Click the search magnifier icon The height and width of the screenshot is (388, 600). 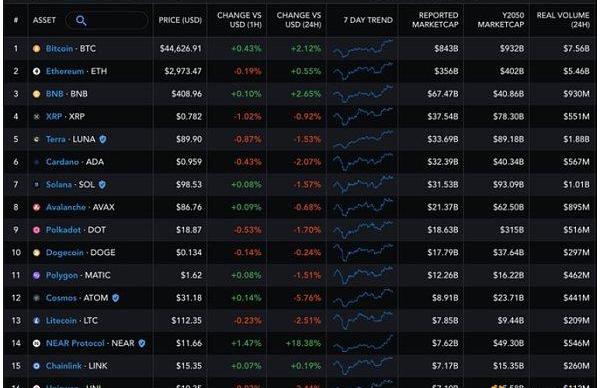81,20
